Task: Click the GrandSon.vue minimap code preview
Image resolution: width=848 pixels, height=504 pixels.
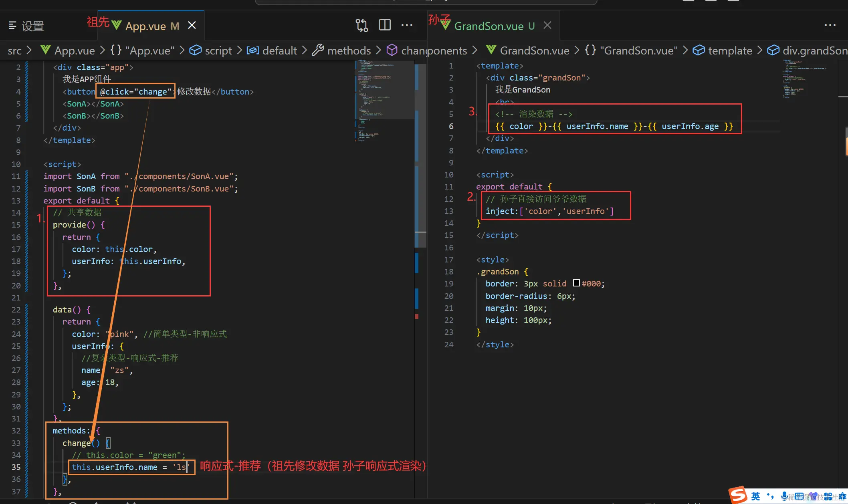Action: coord(805,79)
